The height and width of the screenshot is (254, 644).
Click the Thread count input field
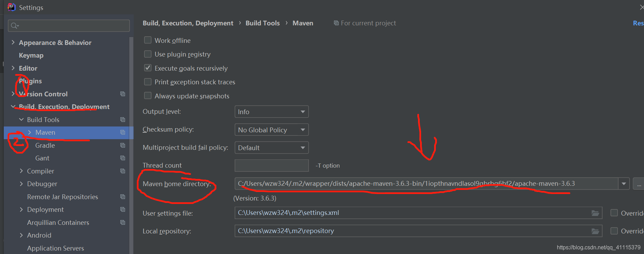click(x=272, y=166)
